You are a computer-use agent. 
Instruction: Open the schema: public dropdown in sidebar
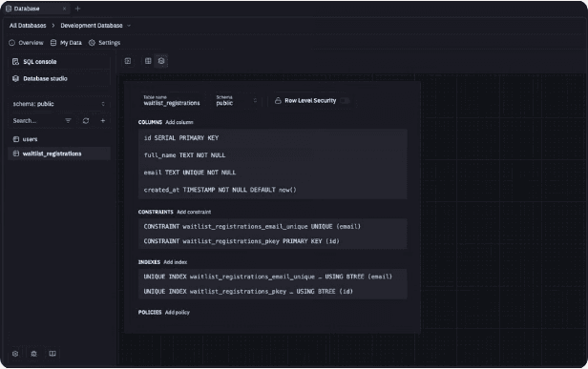[x=59, y=104]
